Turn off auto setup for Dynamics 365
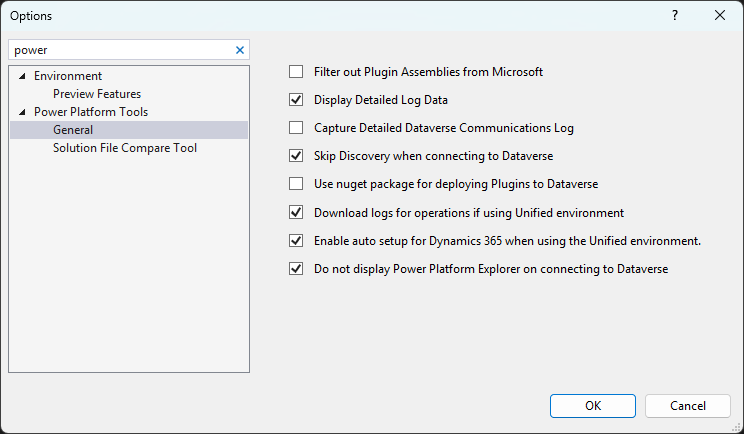Viewport: 744px width, 434px height. click(x=296, y=241)
